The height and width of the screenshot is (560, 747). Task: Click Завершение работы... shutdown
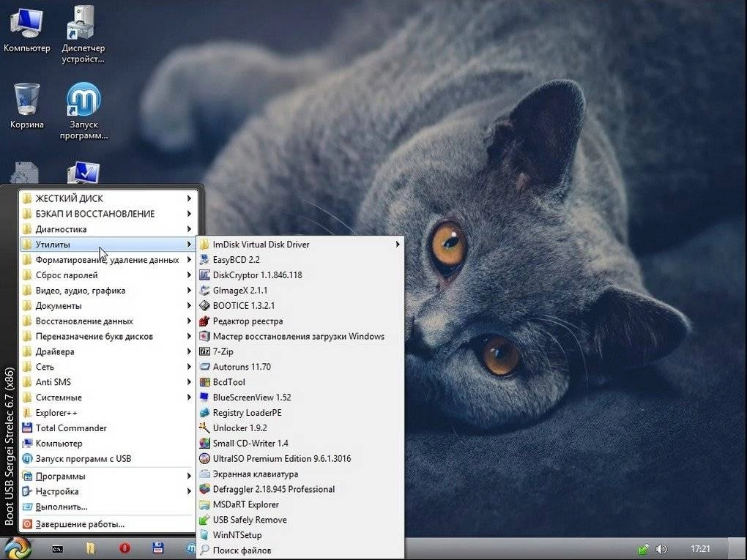pyautogui.click(x=107, y=524)
